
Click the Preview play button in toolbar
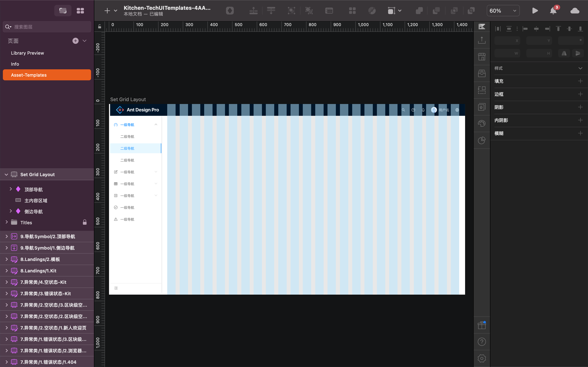535,11
